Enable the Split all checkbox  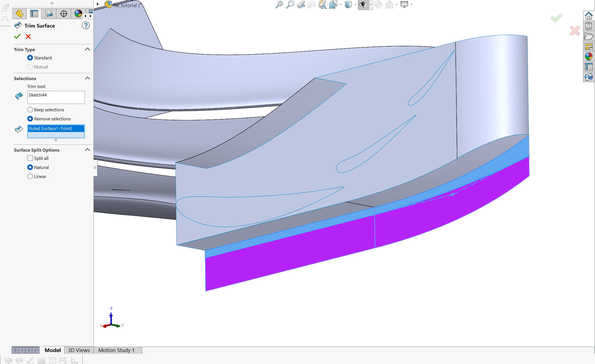[30, 158]
